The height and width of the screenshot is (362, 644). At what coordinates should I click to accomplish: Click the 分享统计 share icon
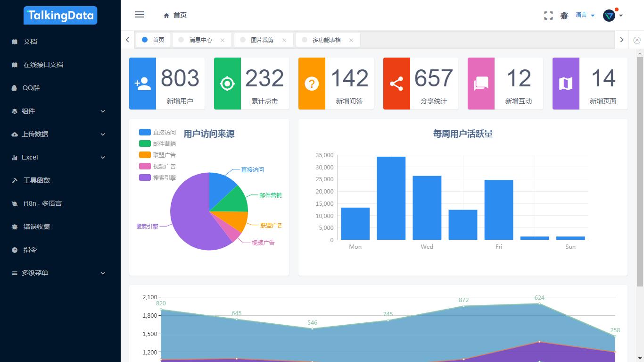pyautogui.click(x=396, y=84)
